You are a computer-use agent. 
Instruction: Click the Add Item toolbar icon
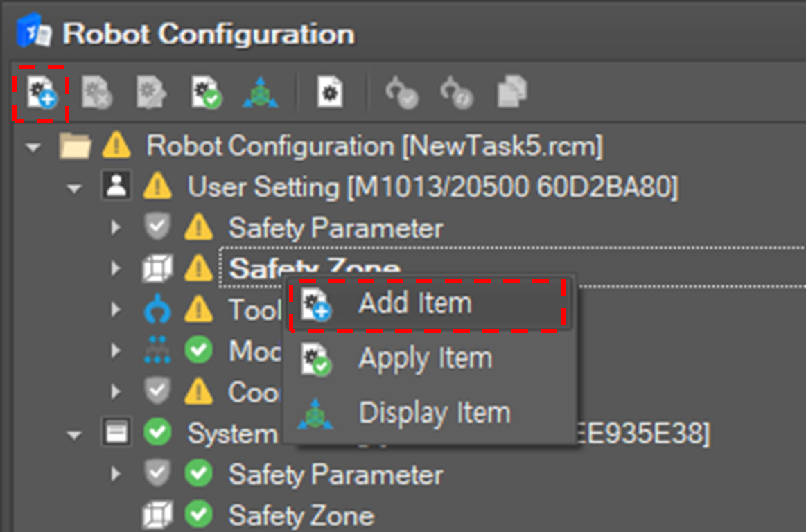tap(40, 93)
